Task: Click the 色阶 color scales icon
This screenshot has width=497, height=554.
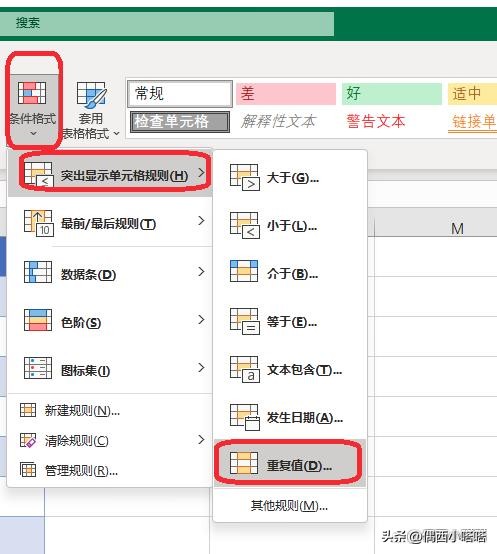Action: (x=38, y=320)
